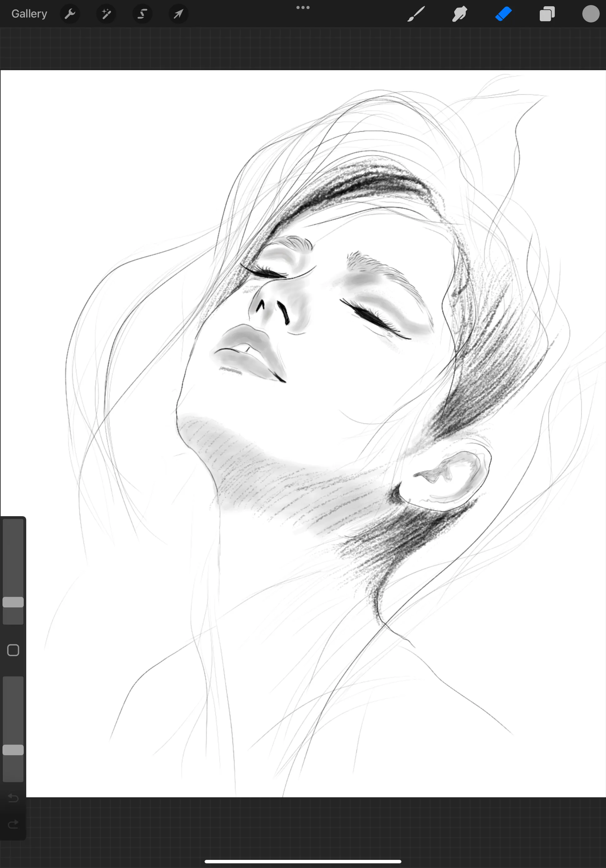The width and height of the screenshot is (606, 868).
Task: Click the brush size slider handle
Action: [x=13, y=602]
